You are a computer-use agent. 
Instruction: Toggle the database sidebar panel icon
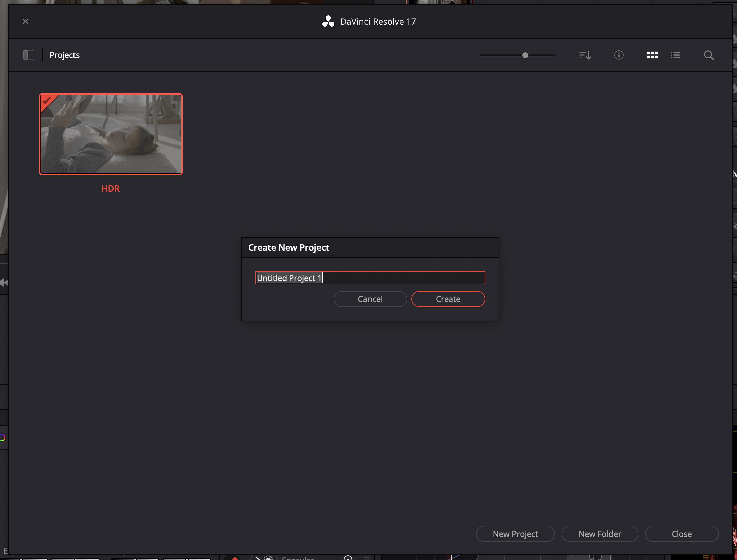(x=29, y=55)
